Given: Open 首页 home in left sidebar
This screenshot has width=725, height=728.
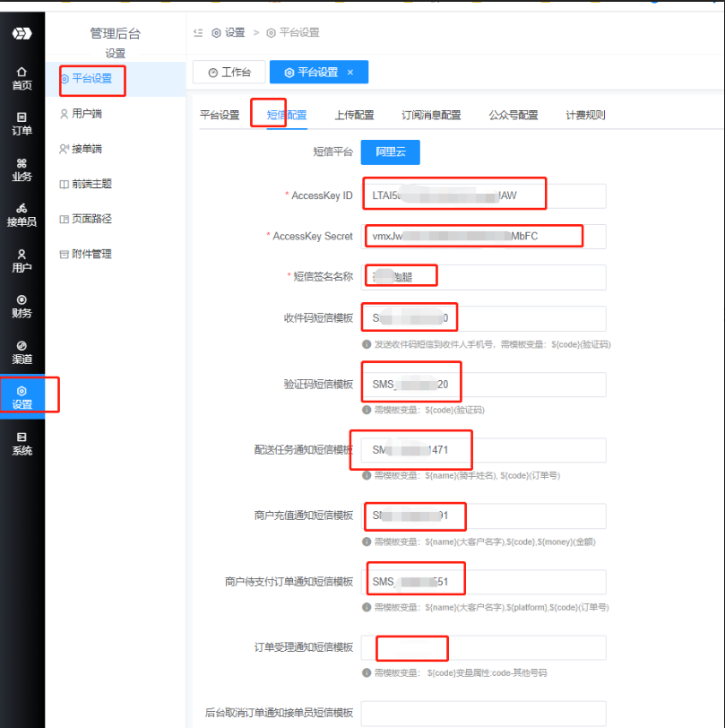Looking at the screenshot, I should 22,78.
